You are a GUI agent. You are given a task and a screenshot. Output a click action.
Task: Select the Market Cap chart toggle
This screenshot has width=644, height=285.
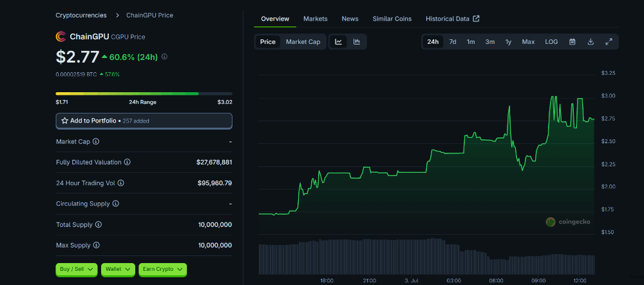(303, 41)
